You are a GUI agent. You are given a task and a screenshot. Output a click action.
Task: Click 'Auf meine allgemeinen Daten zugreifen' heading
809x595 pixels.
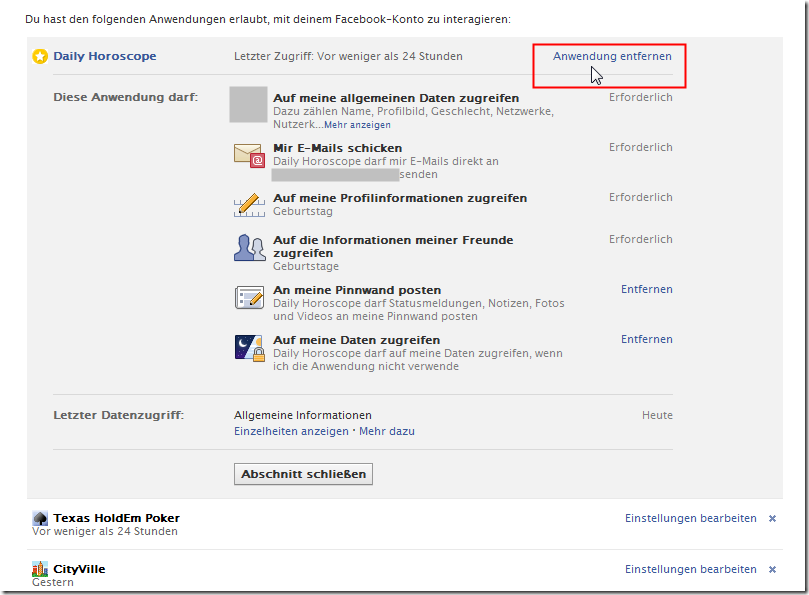pyautogui.click(x=396, y=98)
